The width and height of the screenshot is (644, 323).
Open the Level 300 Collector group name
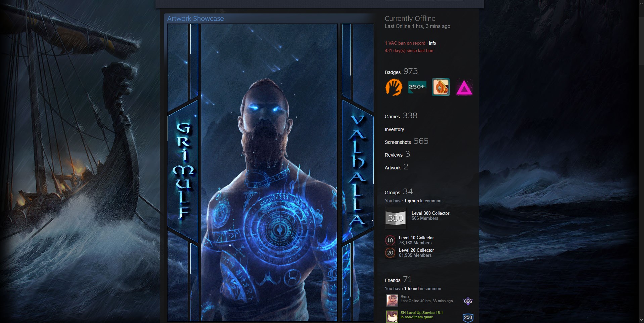430,213
